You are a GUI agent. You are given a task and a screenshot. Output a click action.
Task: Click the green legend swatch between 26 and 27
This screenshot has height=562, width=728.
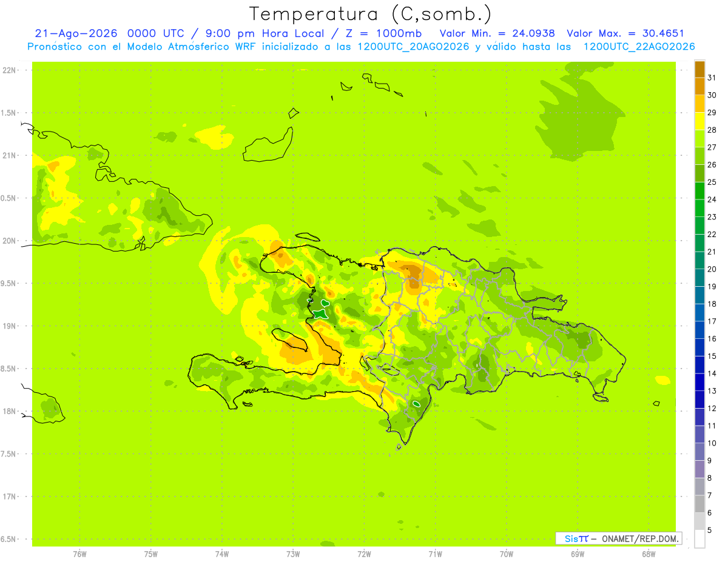click(699, 156)
